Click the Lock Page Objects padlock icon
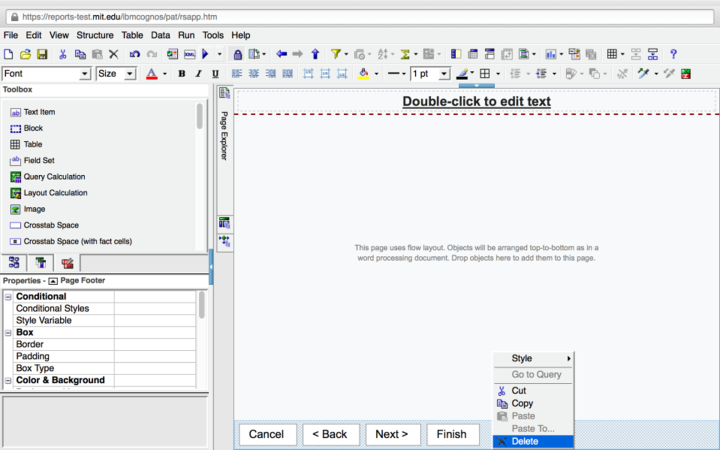Image resolution: width=720 pixels, height=450 pixels. [237, 54]
